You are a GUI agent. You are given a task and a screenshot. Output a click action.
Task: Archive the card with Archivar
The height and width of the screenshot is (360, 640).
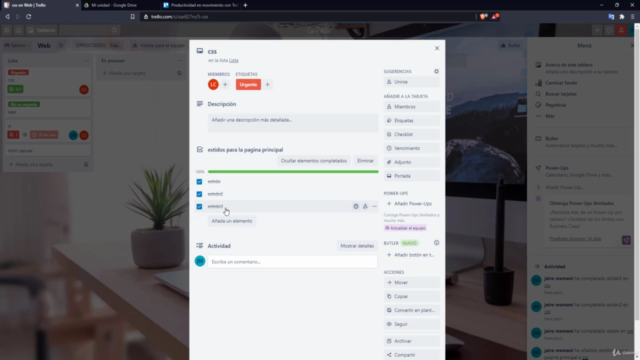click(411, 341)
